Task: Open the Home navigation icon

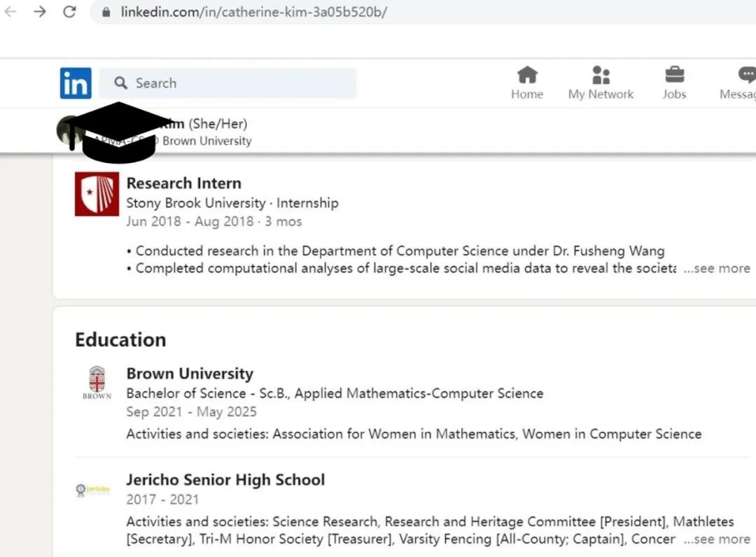Action: pos(527,75)
